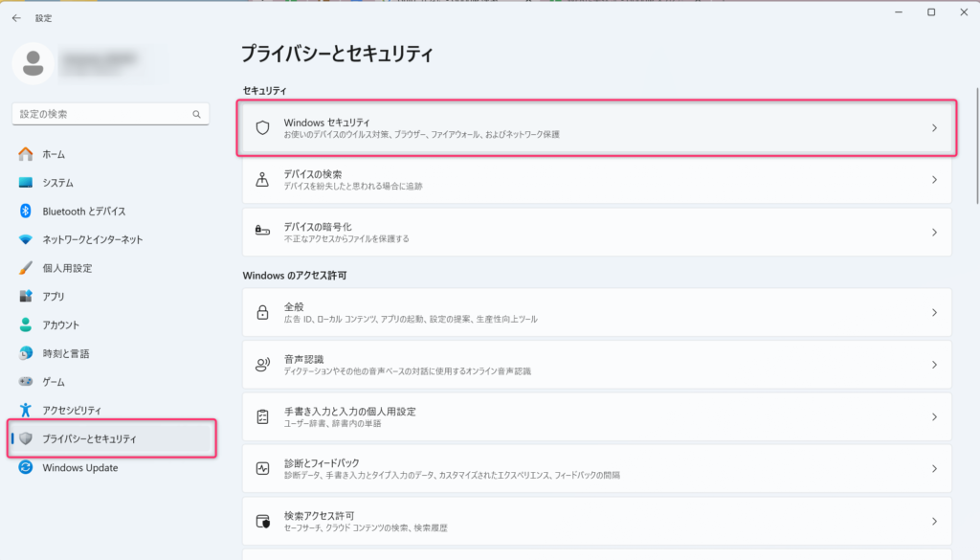This screenshot has height=560, width=980.
Task: Open デバイスの検索 settings row
Action: [x=597, y=179]
